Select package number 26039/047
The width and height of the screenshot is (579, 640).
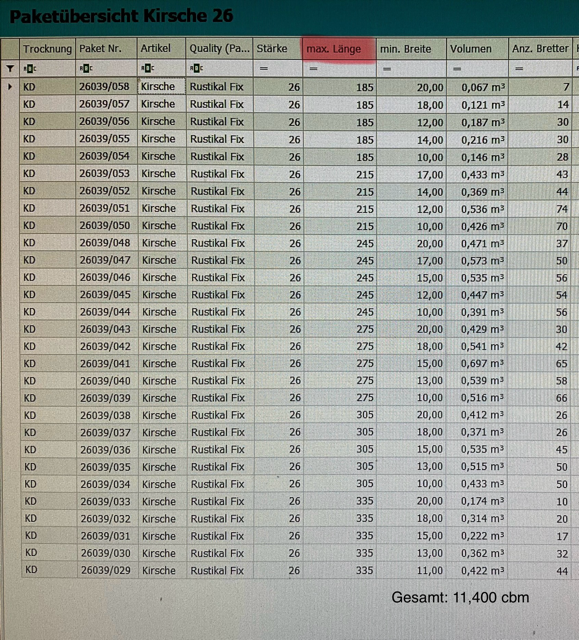(x=105, y=260)
